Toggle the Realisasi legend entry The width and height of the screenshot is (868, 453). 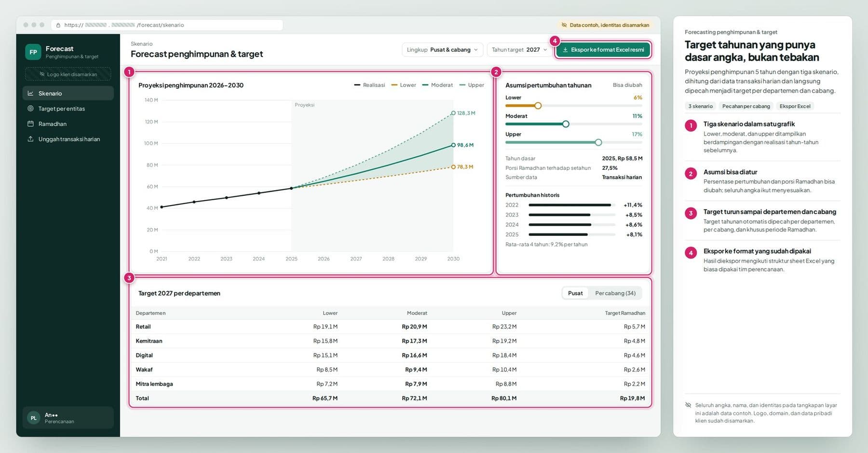(x=369, y=85)
